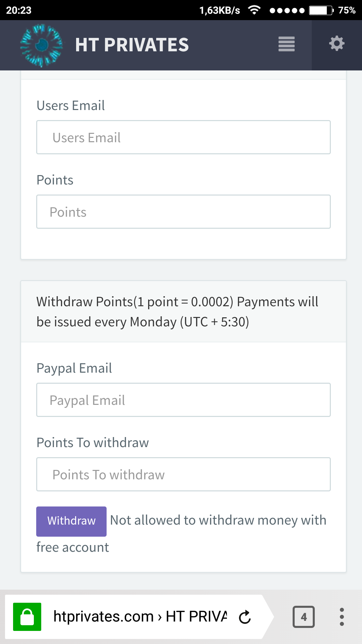Open the browser three-dot overflow menu

click(342, 616)
